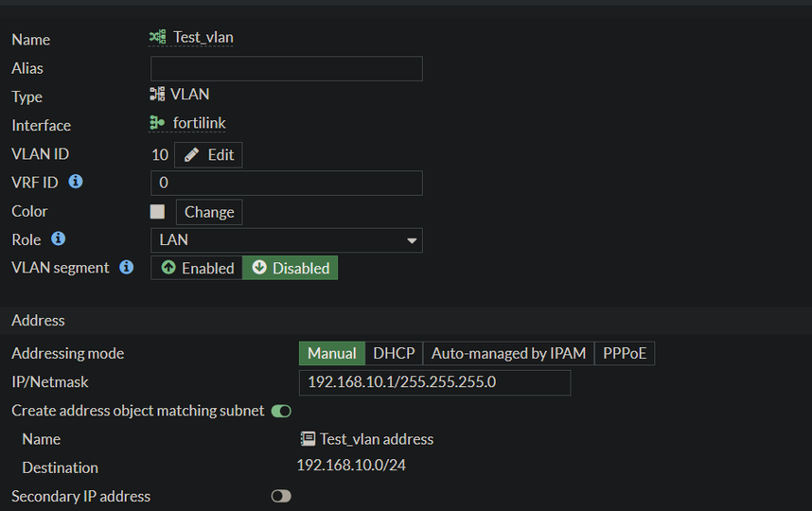This screenshot has width=812, height=511.
Task: Switch addressing mode to DHCP
Action: (394, 354)
